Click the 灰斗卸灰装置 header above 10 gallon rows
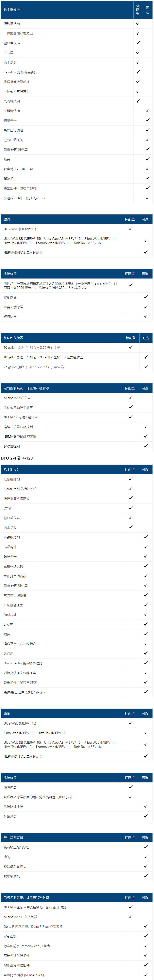 (x=13, y=338)
